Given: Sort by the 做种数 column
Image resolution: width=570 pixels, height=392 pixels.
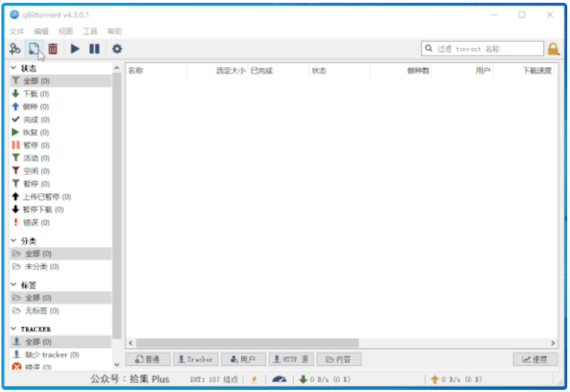Looking at the screenshot, I should (401, 71).
